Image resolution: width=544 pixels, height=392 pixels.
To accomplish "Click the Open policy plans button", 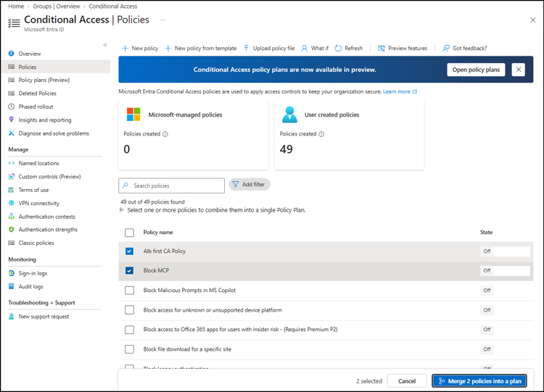I will point(476,70).
